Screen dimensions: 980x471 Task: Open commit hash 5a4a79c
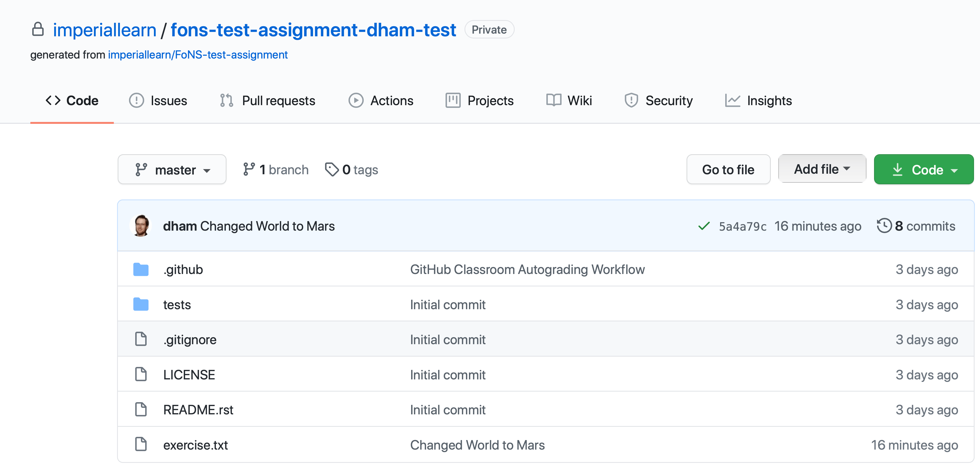(x=742, y=226)
